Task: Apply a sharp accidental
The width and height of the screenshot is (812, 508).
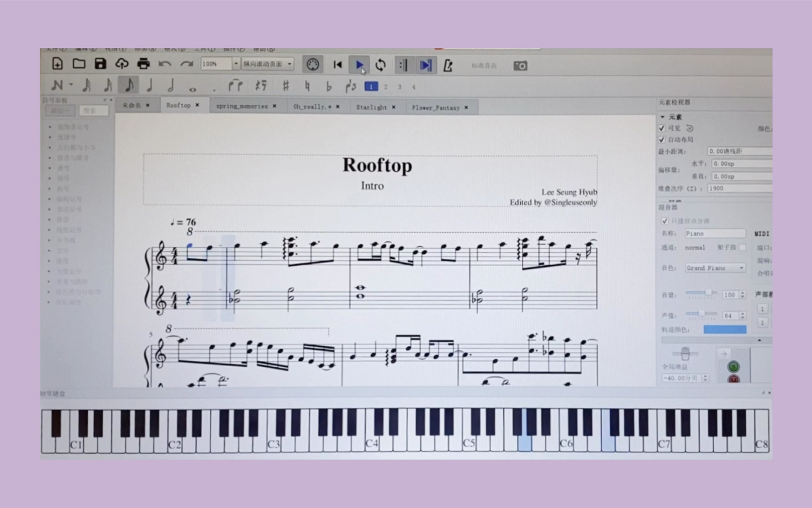Action: (286, 86)
